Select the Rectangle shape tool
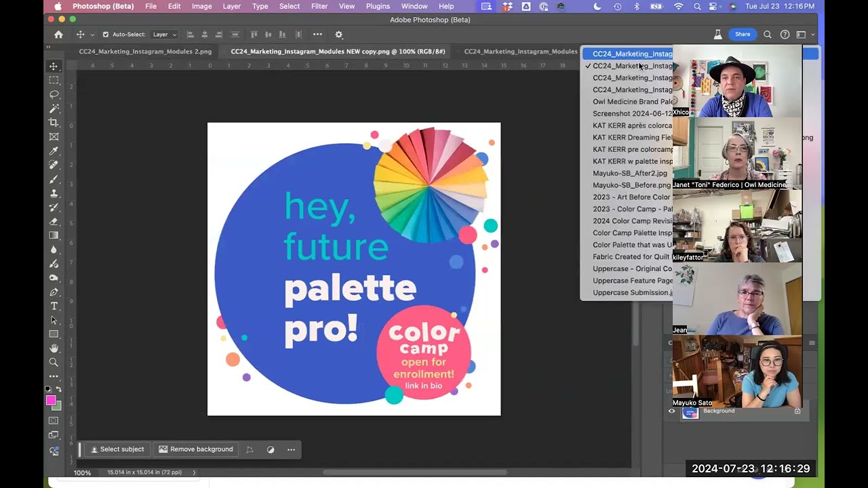The width and height of the screenshot is (868, 488). point(54,334)
